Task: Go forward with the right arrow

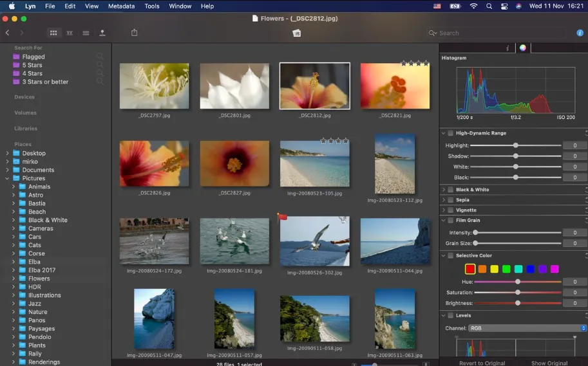Action: point(22,33)
